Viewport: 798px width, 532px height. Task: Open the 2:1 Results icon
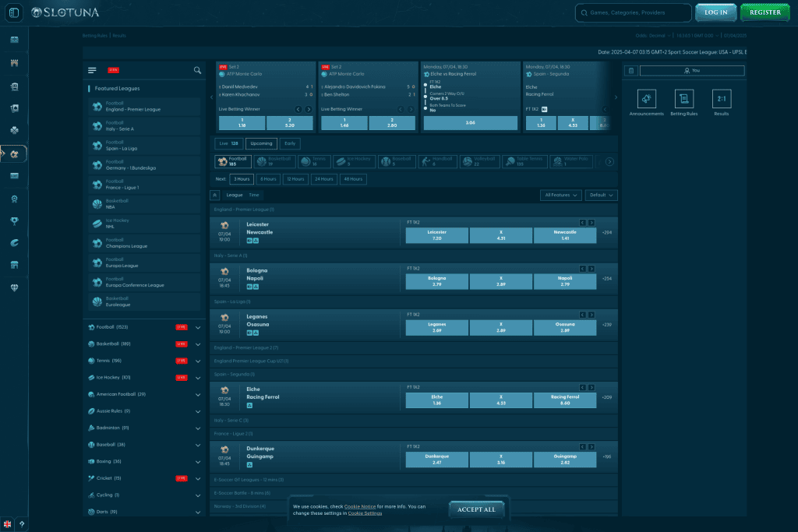tap(721, 99)
